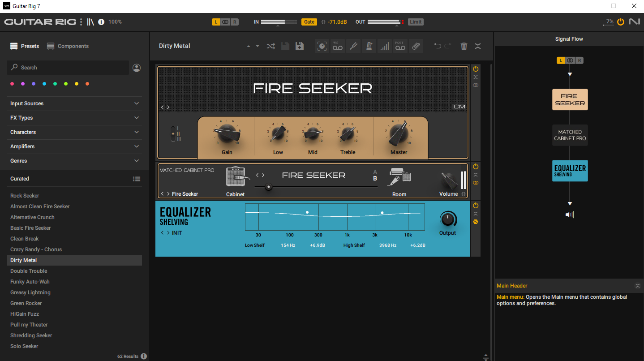Viewport: 644px width, 361px height.
Task: Click the NI logo icon
Action: point(634,21)
